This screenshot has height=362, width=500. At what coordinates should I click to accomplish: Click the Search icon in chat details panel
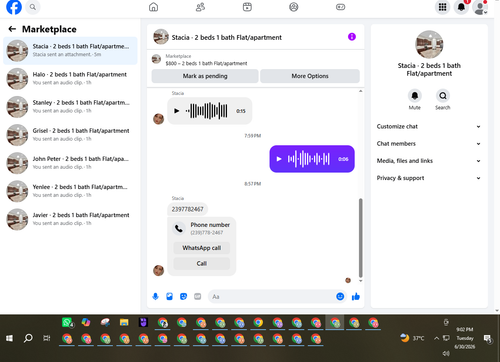coord(443,96)
